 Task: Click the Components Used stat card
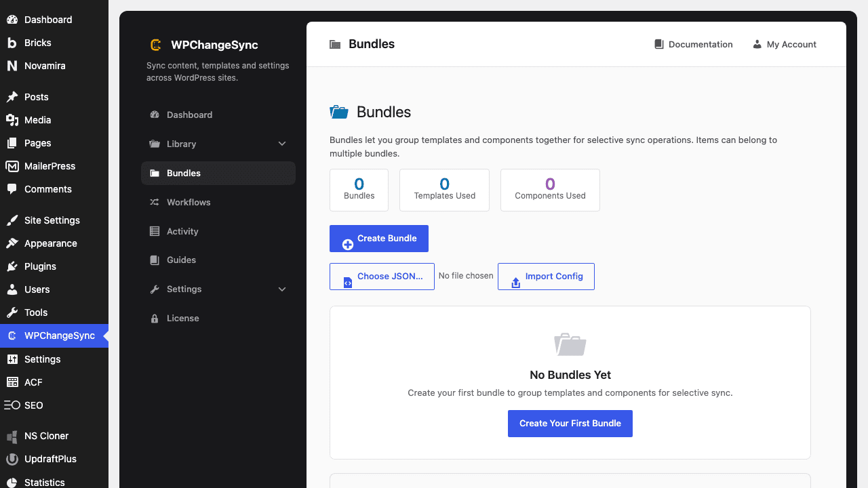tap(550, 190)
